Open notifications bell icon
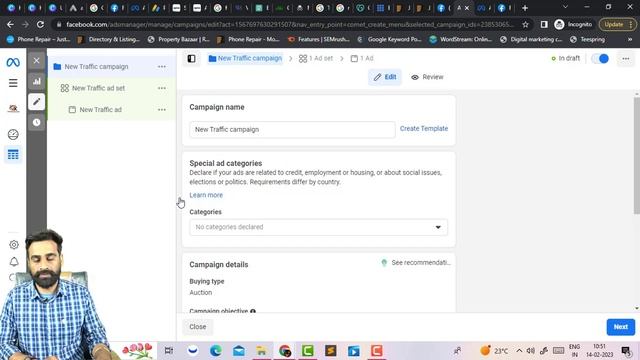 pyautogui.click(x=14, y=262)
